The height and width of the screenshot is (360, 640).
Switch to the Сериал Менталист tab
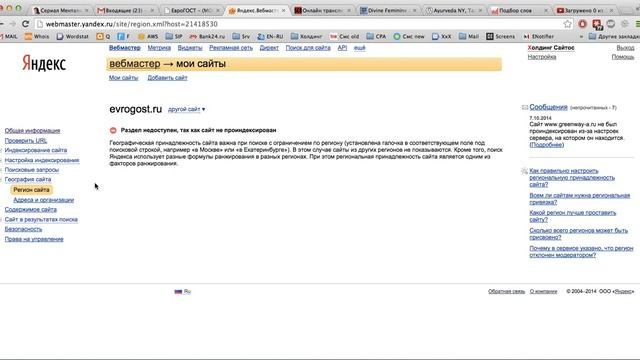coord(60,10)
